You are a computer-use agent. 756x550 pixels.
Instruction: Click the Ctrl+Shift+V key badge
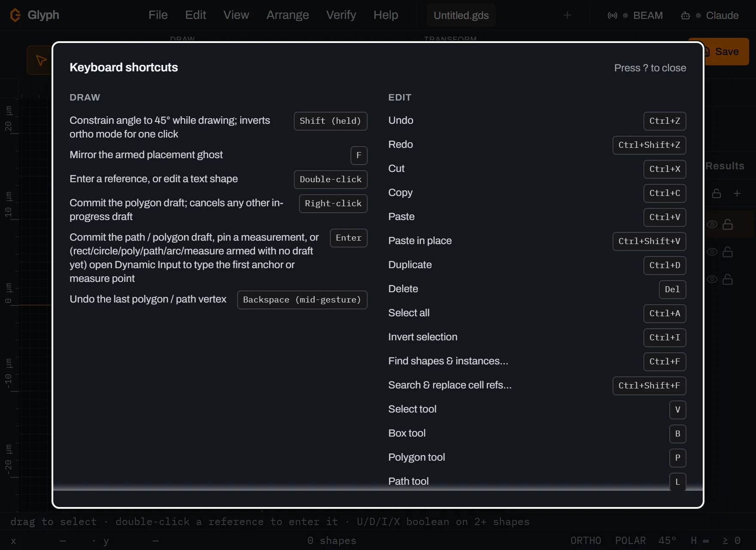click(649, 241)
